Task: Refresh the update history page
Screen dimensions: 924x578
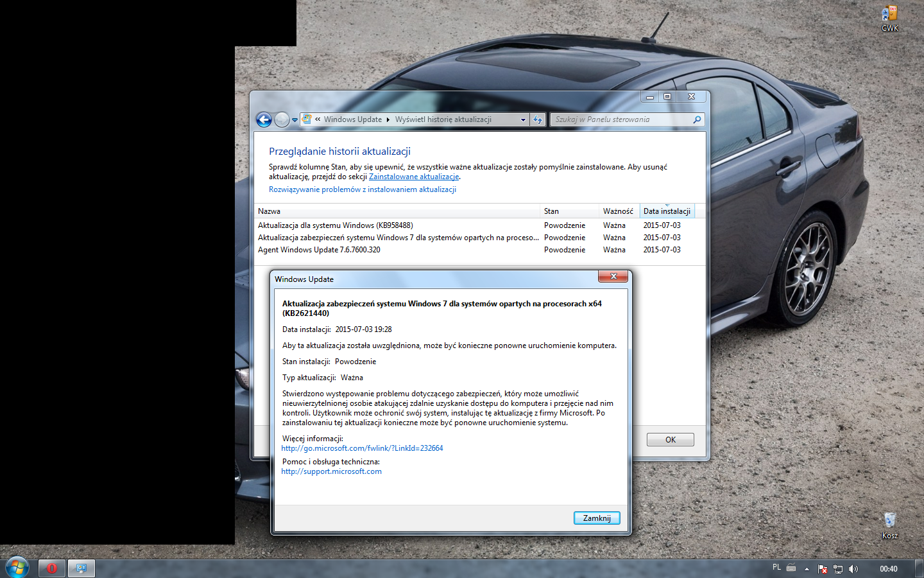Action: tap(538, 119)
